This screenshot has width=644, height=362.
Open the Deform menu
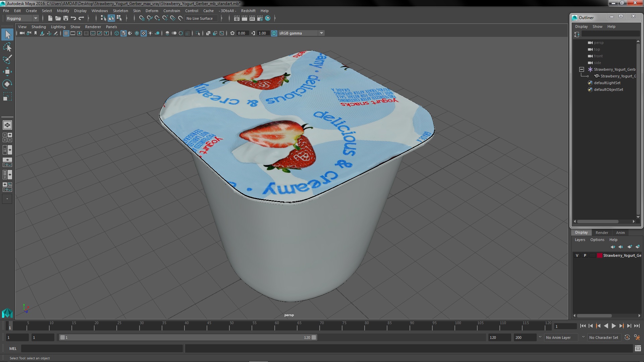coord(152,11)
